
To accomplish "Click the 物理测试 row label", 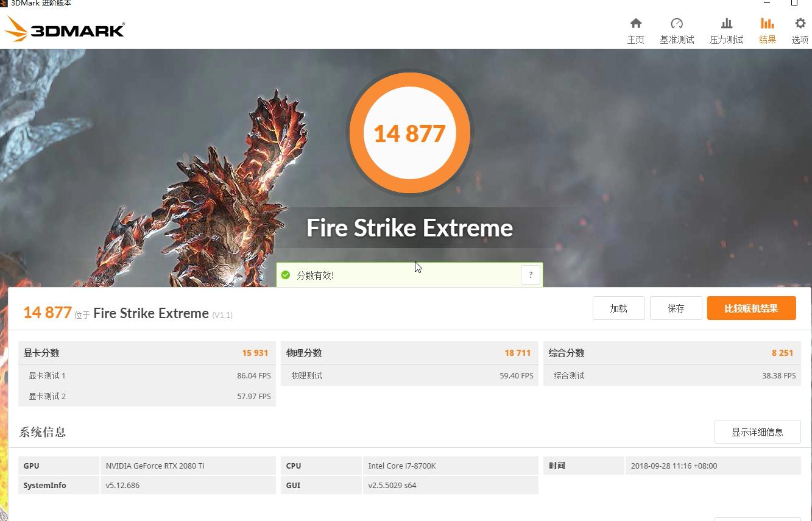I will pos(306,375).
